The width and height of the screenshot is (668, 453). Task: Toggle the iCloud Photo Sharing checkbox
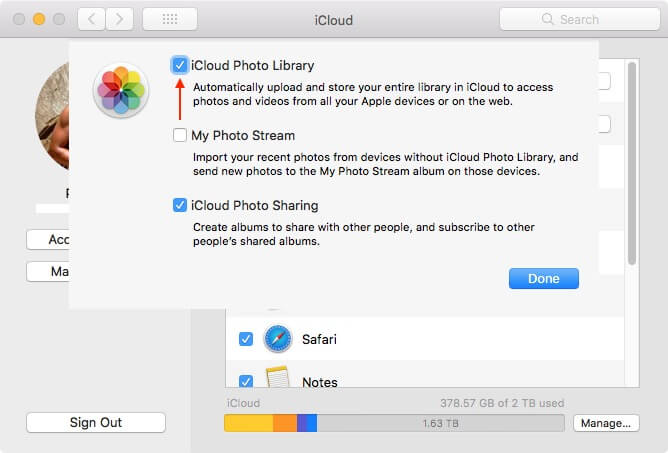click(x=179, y=205)
